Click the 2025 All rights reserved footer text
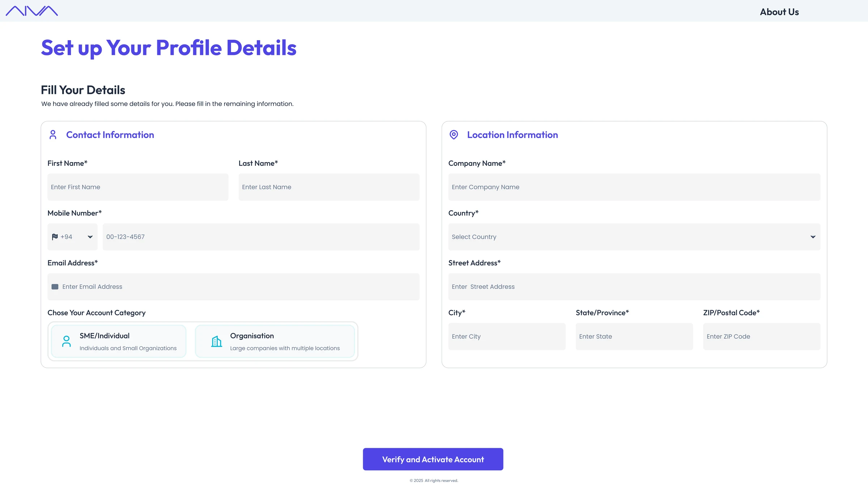The image size is (868, 488). 434,480
